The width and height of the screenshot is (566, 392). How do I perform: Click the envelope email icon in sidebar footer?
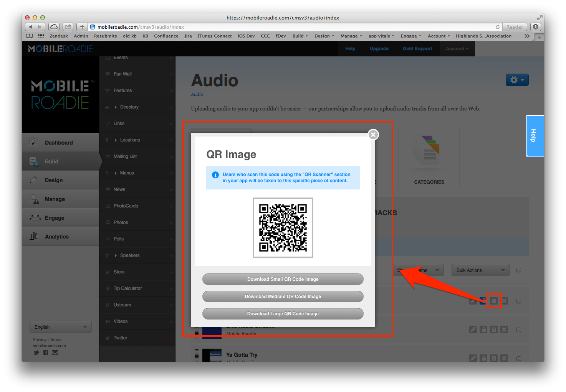pyautogui.click(x=55, y=352)
